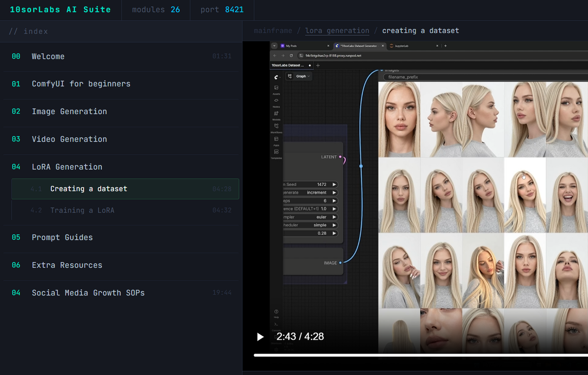This screenshot has width=588, height=375.
Task: Open the 10sorLabs AI Suite home title
Action: tap(60, 10)
